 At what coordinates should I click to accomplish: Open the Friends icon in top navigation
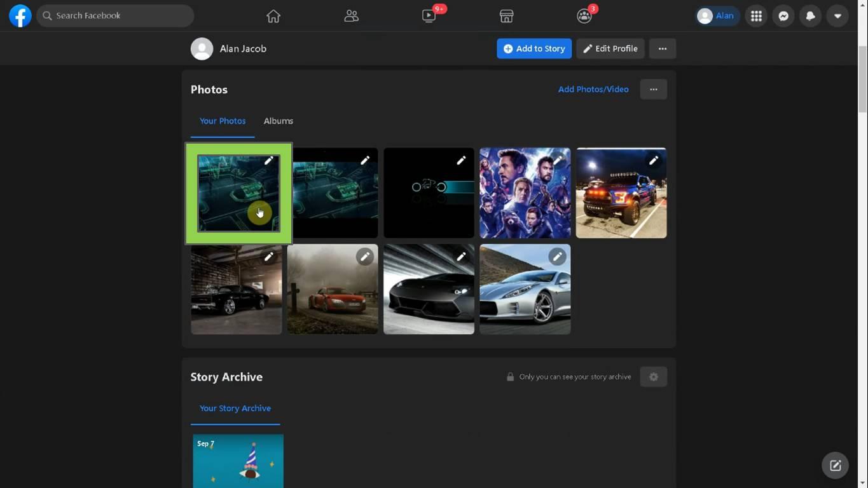coord(351,16)
